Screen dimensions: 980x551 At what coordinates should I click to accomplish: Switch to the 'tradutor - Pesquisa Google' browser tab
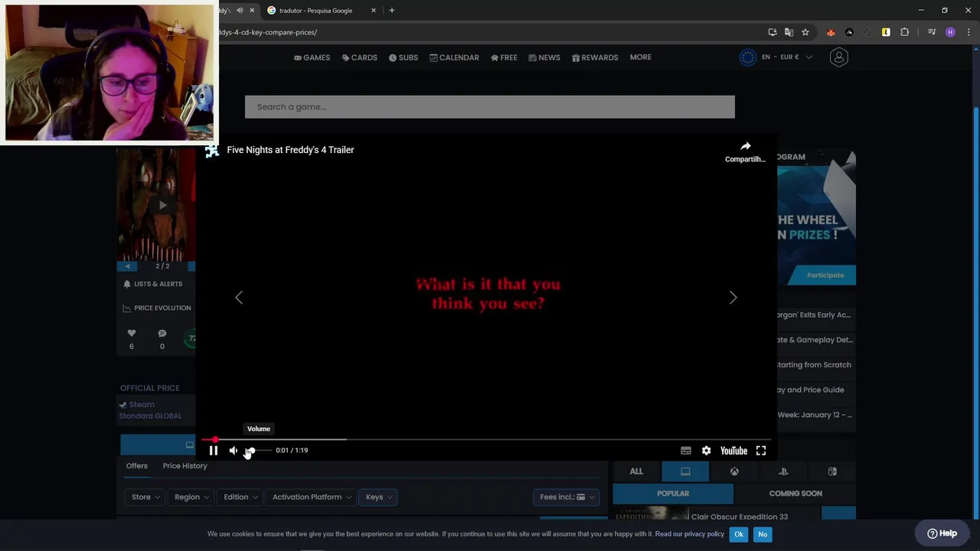click(321, 11)
